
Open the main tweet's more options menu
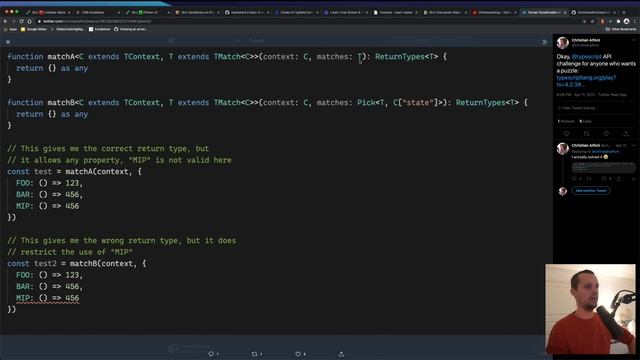[x=634, y=40]
